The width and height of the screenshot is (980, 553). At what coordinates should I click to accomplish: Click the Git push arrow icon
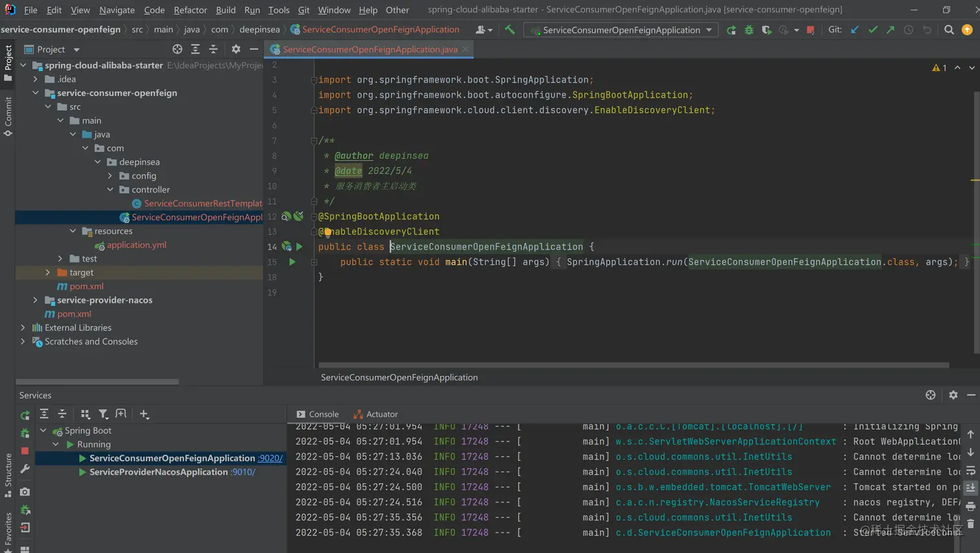[x=891, y=30]
